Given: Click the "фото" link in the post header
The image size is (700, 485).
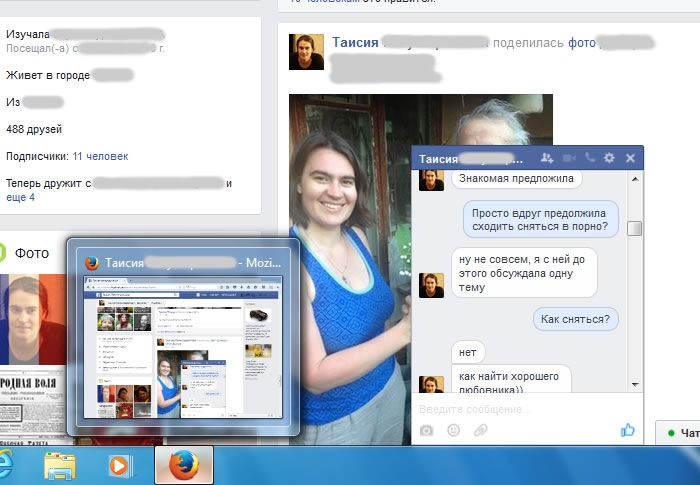Looking at the screenshot, I should click(581, 43).
